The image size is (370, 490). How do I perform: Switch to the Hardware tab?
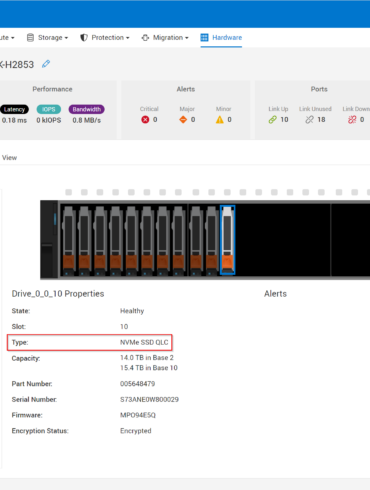tap(221, 38)
